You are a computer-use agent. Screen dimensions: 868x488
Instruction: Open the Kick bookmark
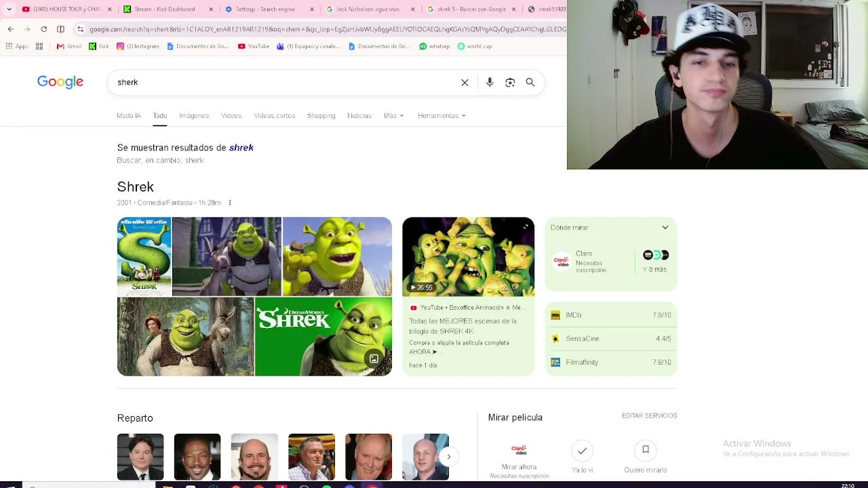(99, 46)
